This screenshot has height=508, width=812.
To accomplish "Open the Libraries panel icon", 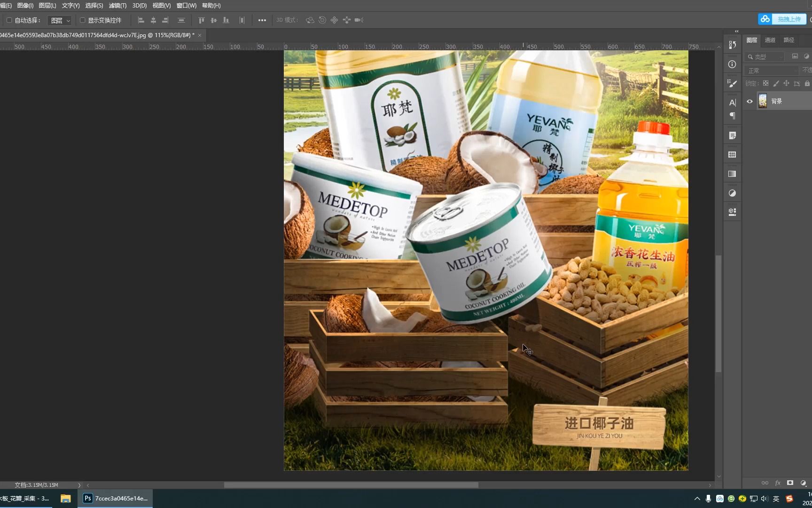I will click(732, 212).
